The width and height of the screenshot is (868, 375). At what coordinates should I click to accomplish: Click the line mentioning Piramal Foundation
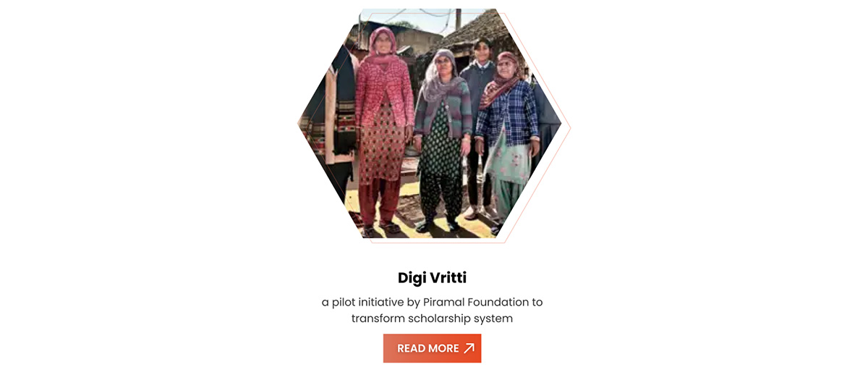coord(432,302)
